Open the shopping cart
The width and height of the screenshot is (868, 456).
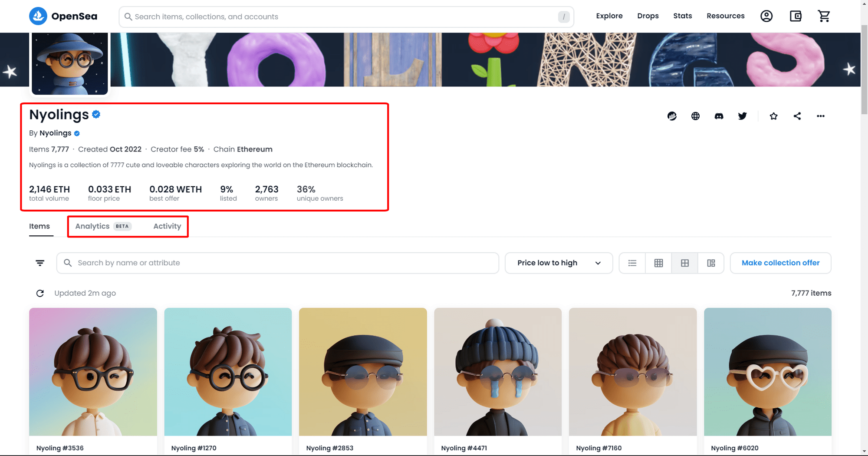pyautogui.click(x=824, y=17)
